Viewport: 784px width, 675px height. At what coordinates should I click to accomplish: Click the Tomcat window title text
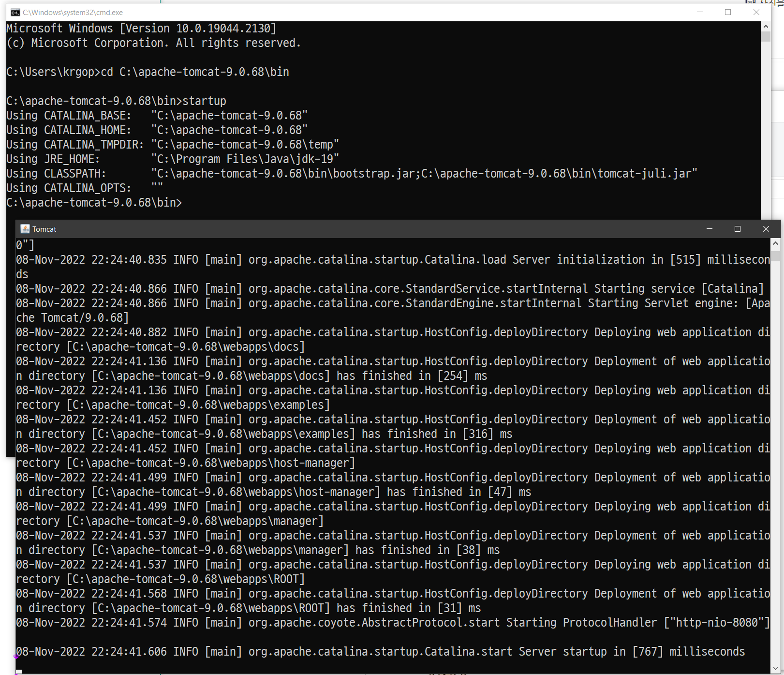44,229
